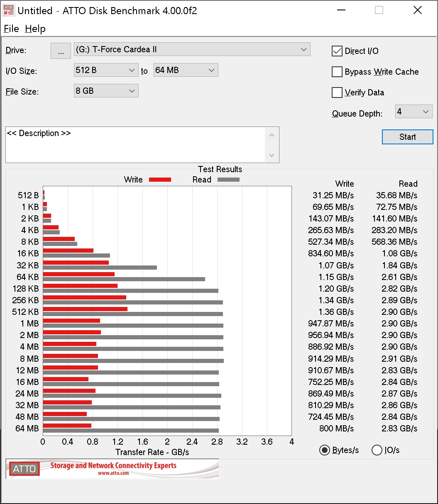438x504 pixels.
Task: Open the Queue Depth dropdown
Action: click(414, 112)
